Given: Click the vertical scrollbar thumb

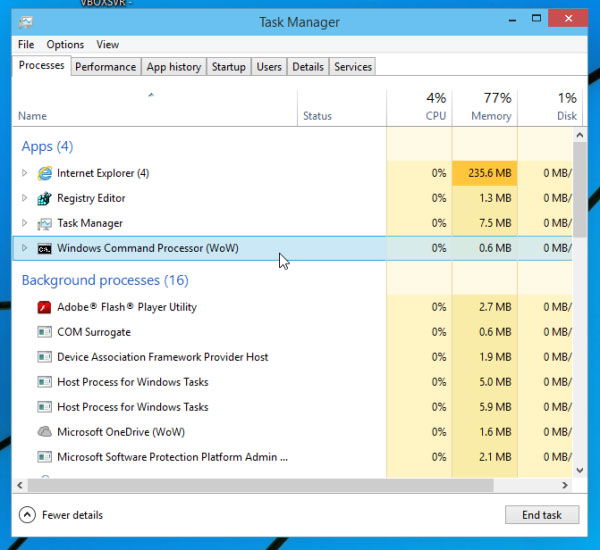Looking at the screenshot, I should (580, 190).
